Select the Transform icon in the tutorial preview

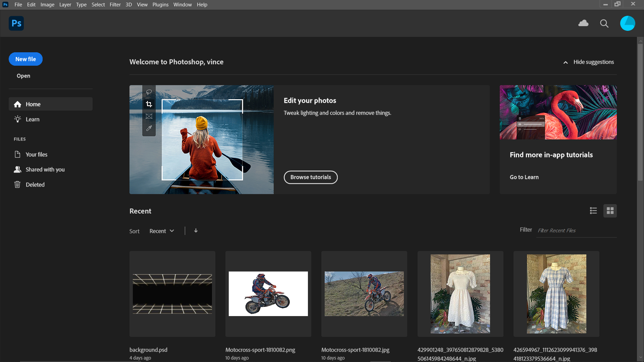[149, 116]
